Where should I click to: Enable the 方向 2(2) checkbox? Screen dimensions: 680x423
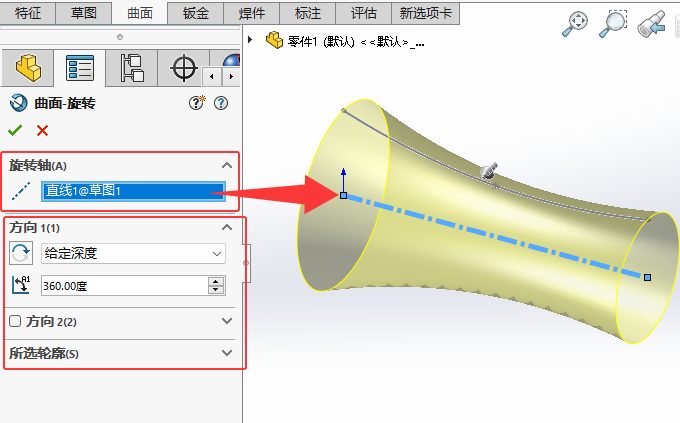[x=15, y=321]
